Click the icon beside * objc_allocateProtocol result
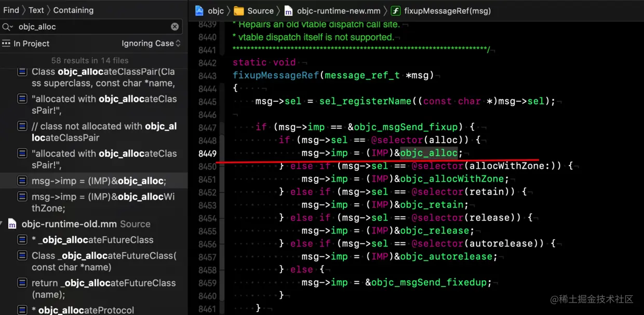This screenshot has height=315, width=644. [x=22, y=310]
